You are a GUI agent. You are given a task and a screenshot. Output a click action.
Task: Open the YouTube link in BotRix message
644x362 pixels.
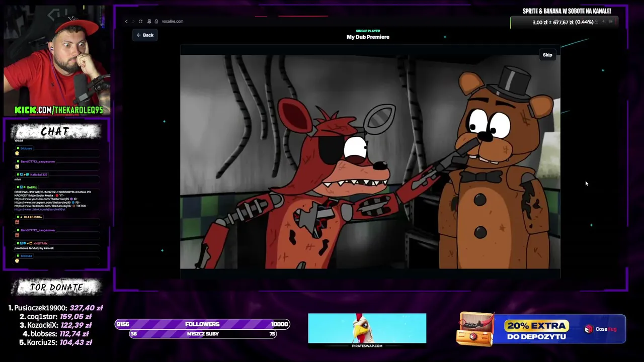(x=42, y=199)
